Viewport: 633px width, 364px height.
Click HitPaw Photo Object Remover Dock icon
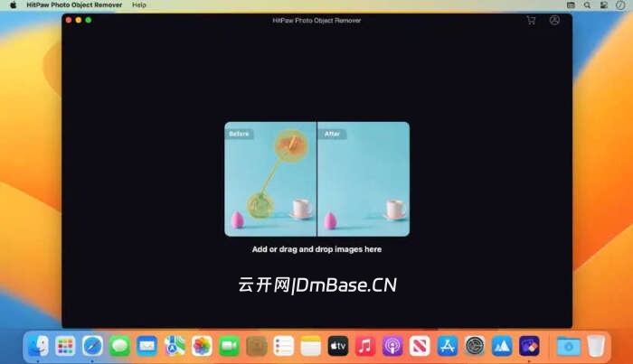(529, 346)
